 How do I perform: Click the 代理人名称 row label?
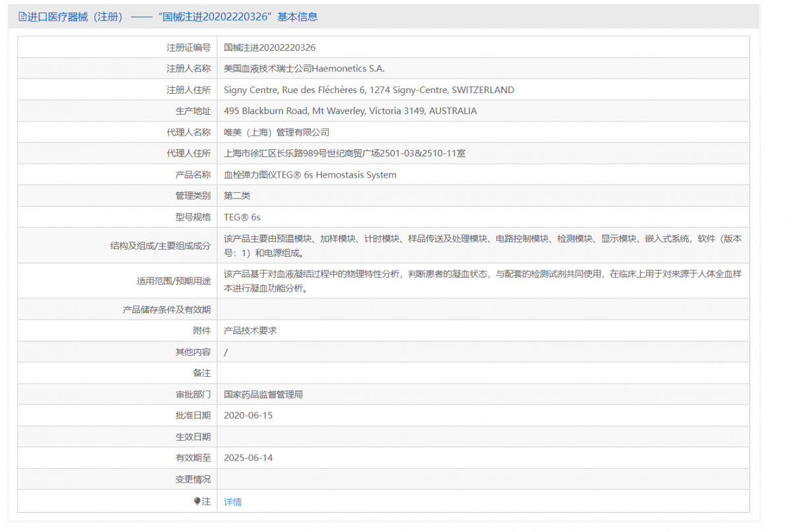(189, 132)
